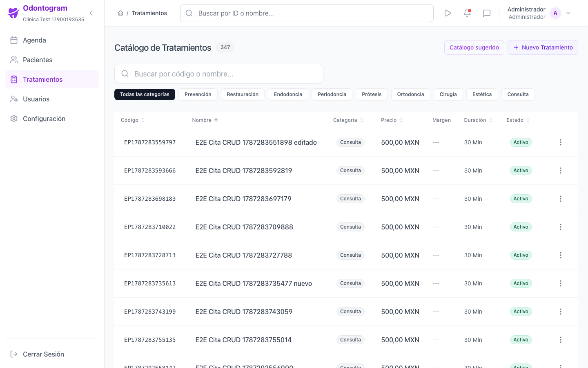Screen dimensions: 588x368
Task: Sort table by Código column
Action: tap(133, 120)
